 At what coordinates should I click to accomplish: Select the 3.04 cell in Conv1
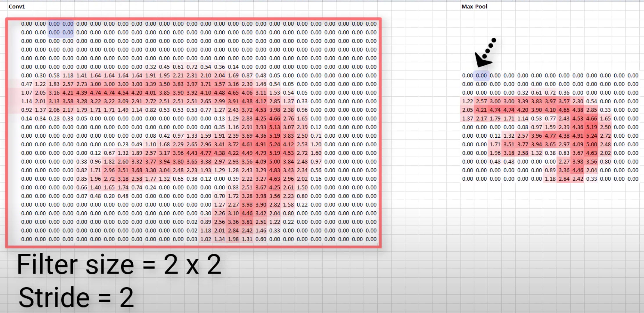coord(164,170)
